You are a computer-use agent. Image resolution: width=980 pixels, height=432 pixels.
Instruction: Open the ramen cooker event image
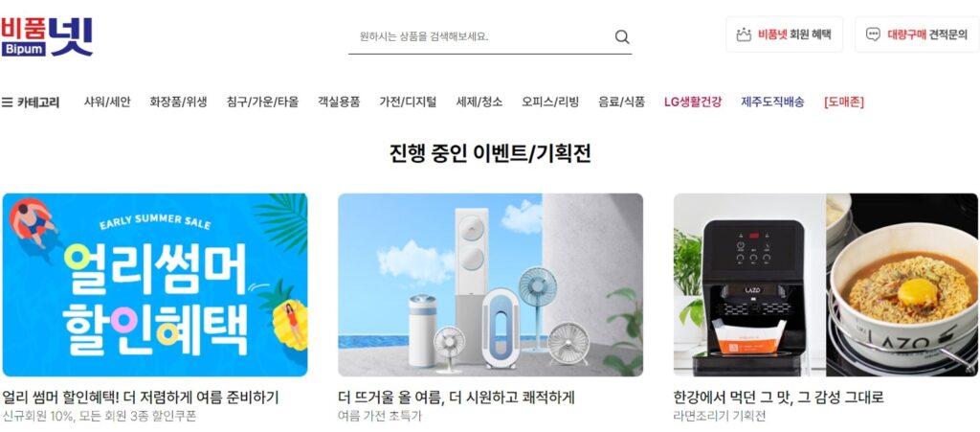[x=826, y=284]
